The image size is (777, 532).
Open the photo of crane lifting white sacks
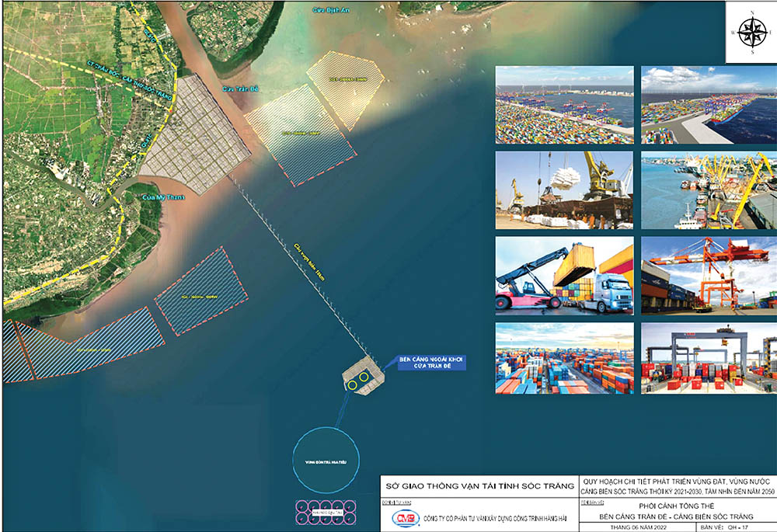(564, 190)
